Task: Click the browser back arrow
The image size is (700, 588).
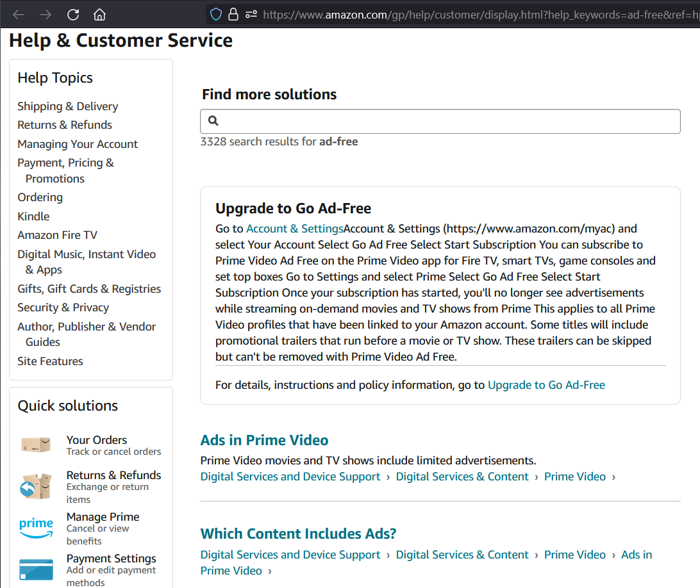Action: 18,14
